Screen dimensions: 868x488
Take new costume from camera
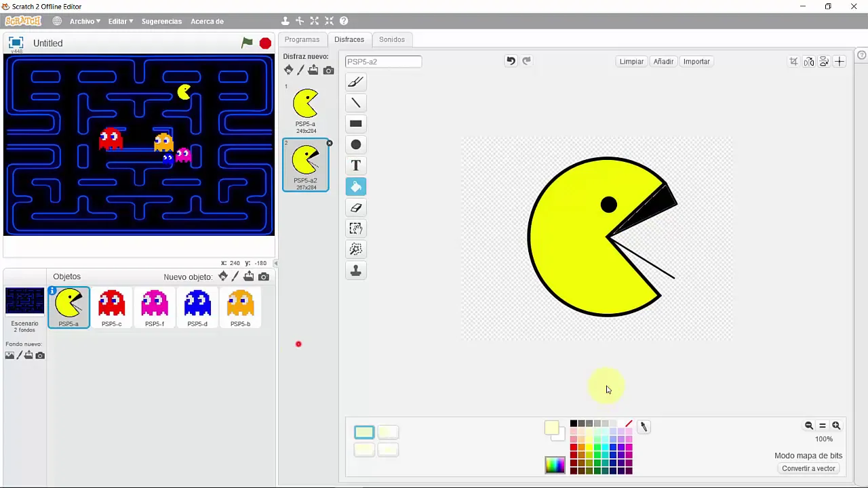tap(328, 70)
